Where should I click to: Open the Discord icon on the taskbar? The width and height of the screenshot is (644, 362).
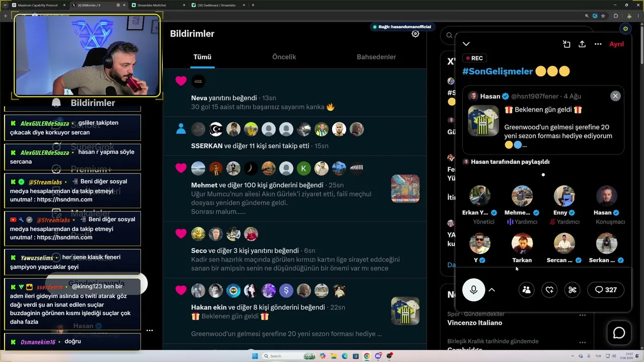(x=378, y=356)
